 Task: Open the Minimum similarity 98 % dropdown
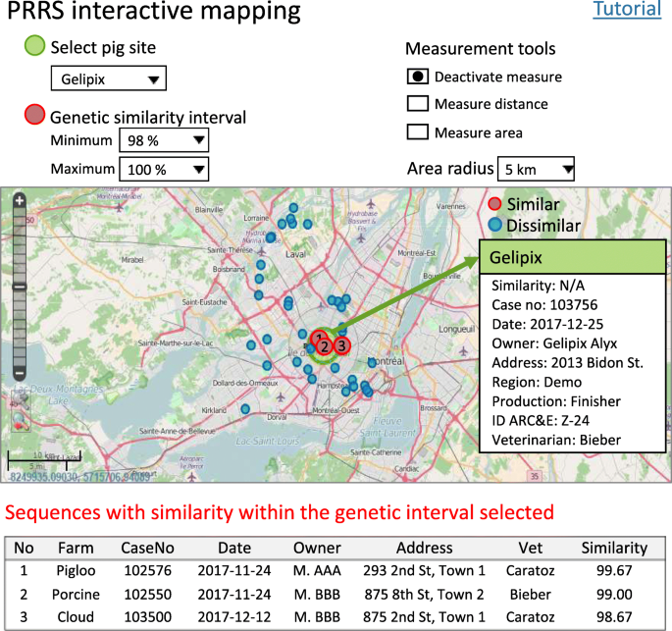pyautogui.click(x=163, y=141)
